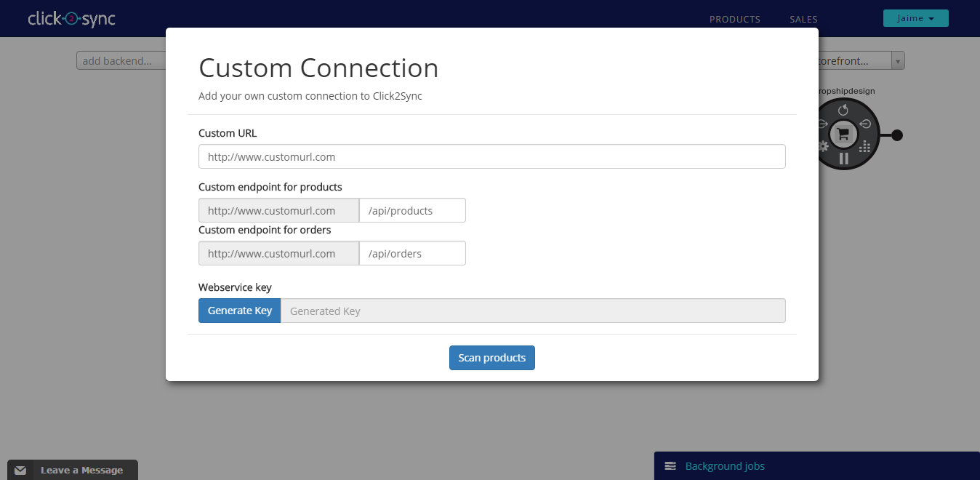This screenshot has width=980, height=480.
Task: Switch to the PRODUCTS section
Action: (734, 19)
